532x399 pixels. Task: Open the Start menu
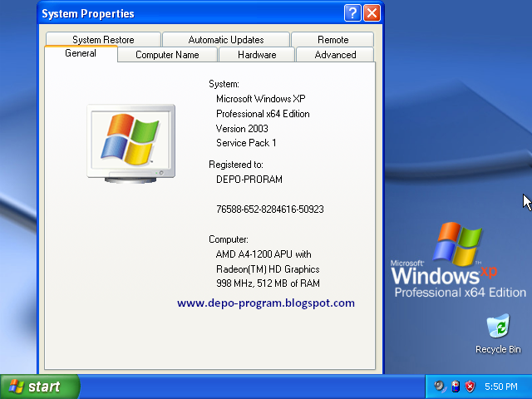pyautogui.click(x=40, y=387)
